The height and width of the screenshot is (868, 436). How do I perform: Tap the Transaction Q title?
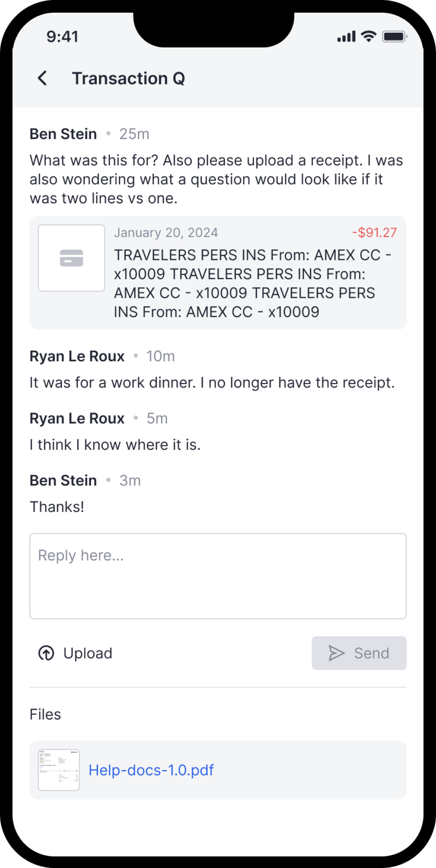[x=129, y=78]
